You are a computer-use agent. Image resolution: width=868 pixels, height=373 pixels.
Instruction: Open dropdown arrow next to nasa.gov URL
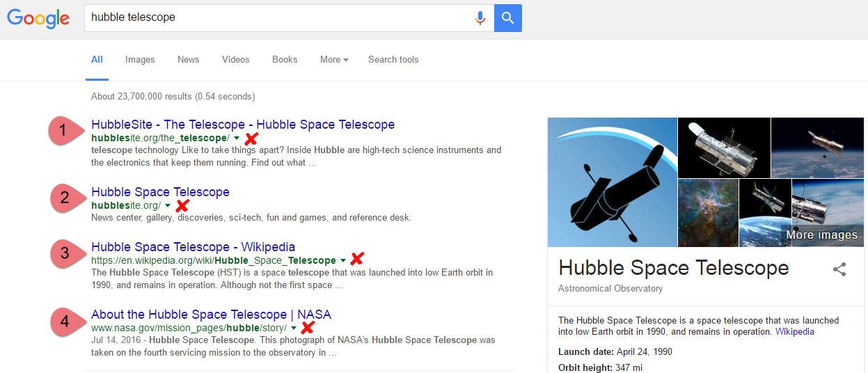(294, 328)
